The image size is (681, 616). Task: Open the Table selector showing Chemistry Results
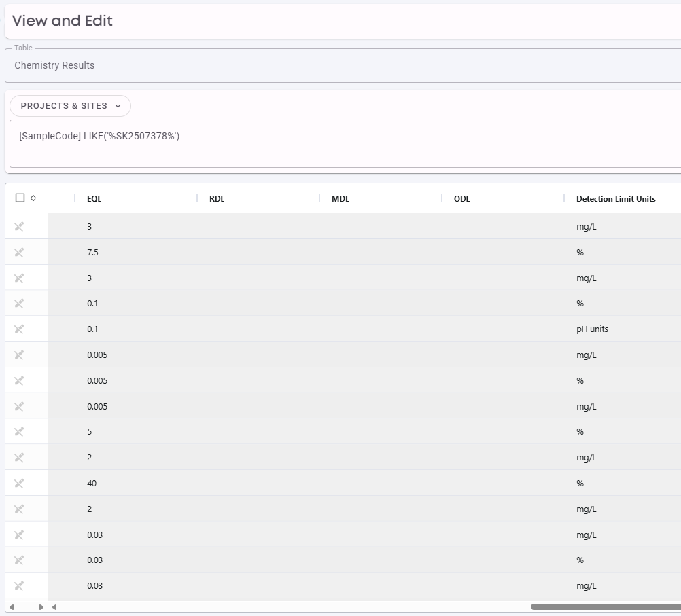click(343, 65)
